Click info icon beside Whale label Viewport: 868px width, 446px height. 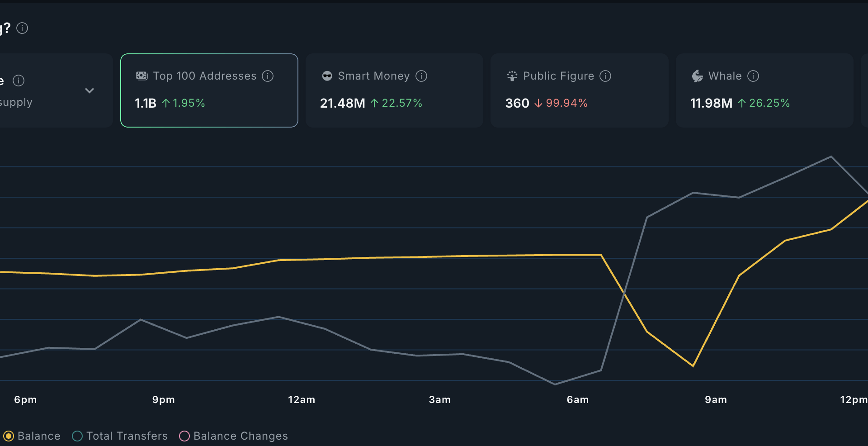pyautogui.click(x=753, y=76)
